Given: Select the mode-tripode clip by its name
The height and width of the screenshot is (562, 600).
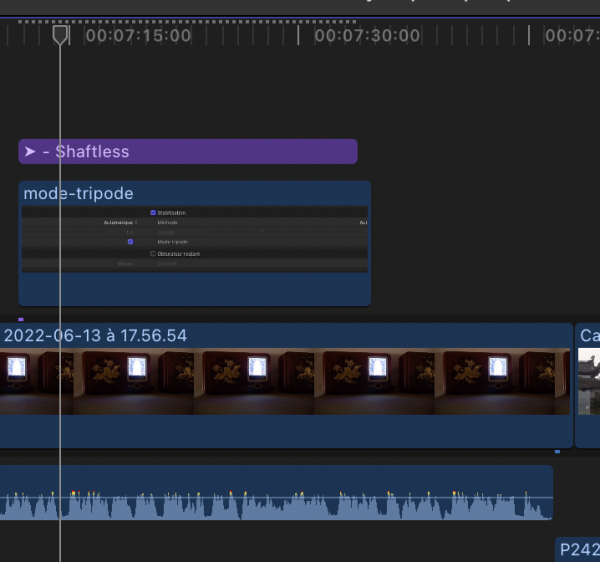Looking at the screenshot, I should coord(78,193).
